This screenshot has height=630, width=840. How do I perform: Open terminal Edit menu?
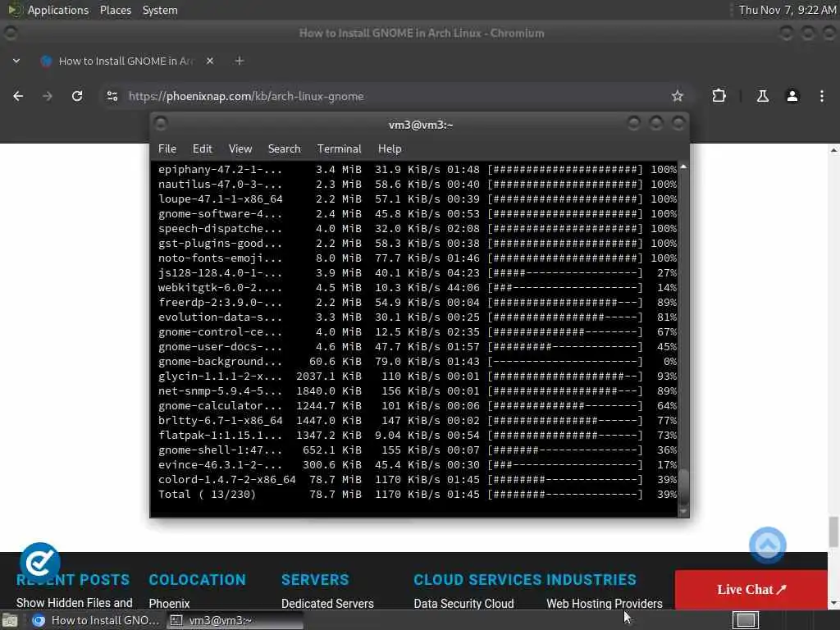point(202,148)
